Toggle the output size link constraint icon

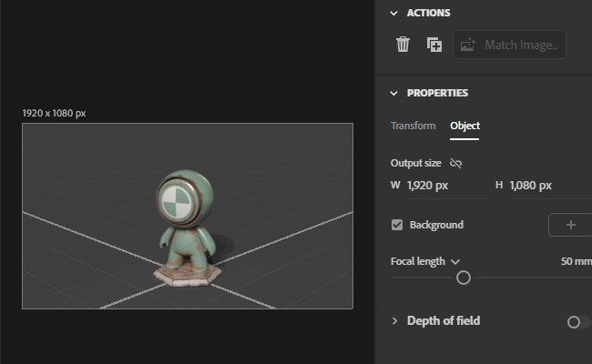[x=455, y=163]
